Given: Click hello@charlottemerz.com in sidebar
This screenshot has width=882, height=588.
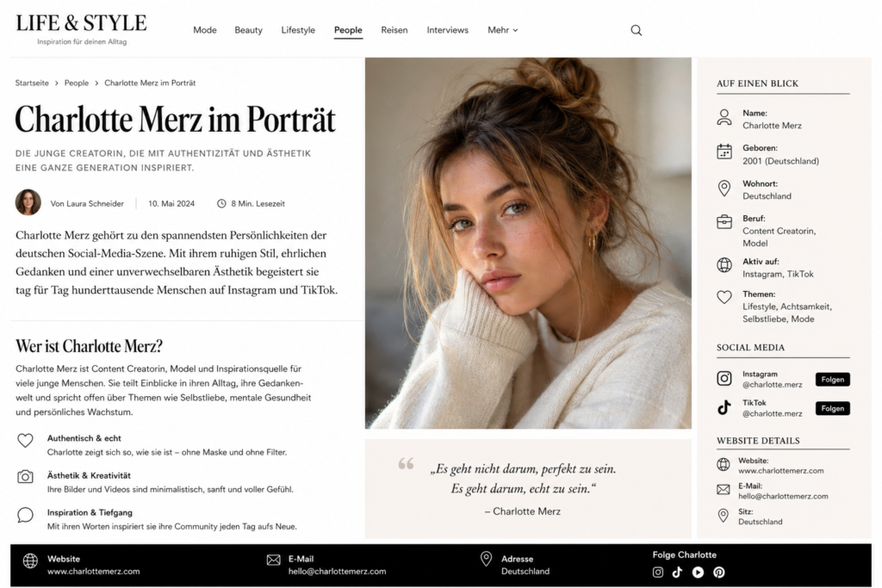Looking at the screenshot, I should tap(783, 497).
